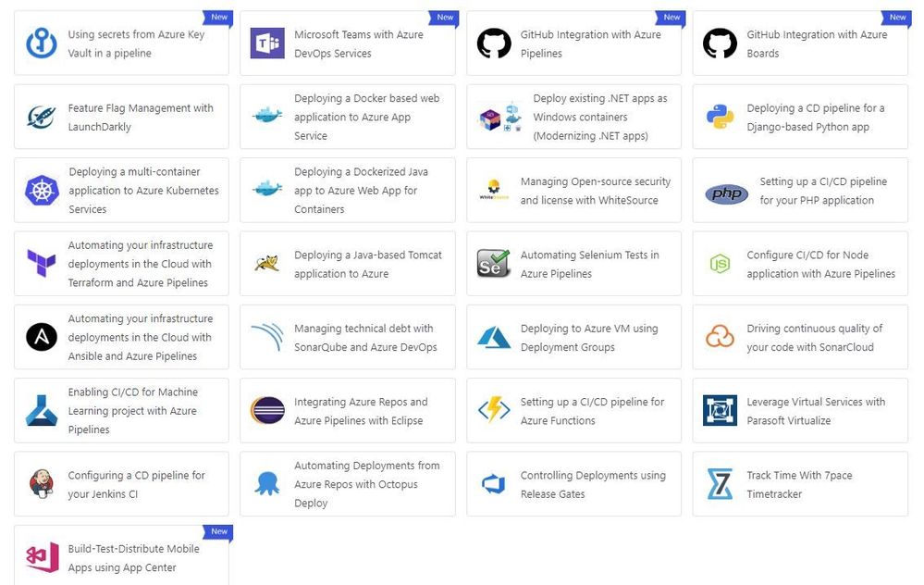Image resolution: width=924 pixels, height=585 pixels.
Task: Open Deploying to Azure VM using Deployment Groups
Action: click(x=574, y=337)
